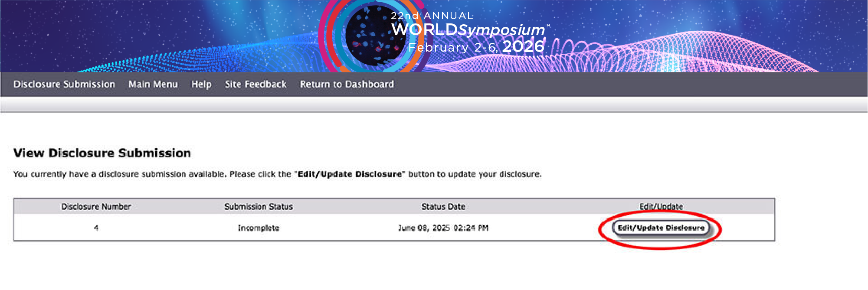Select the Submission Status column header

(x=259, y=207)
